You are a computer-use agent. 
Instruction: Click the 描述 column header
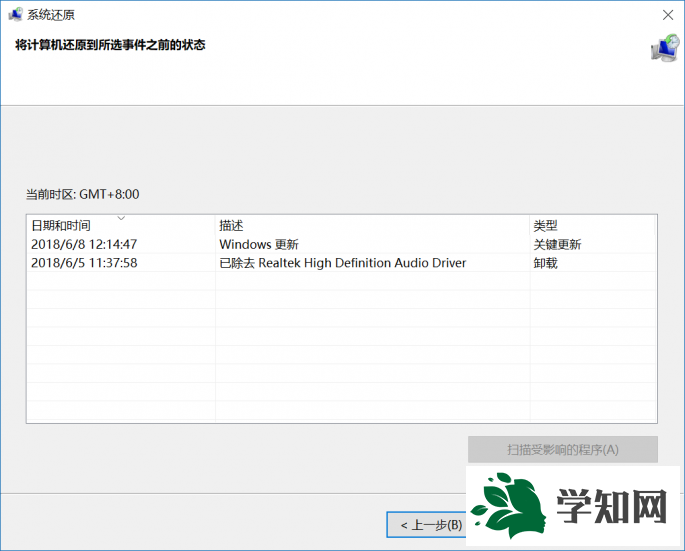372,225
